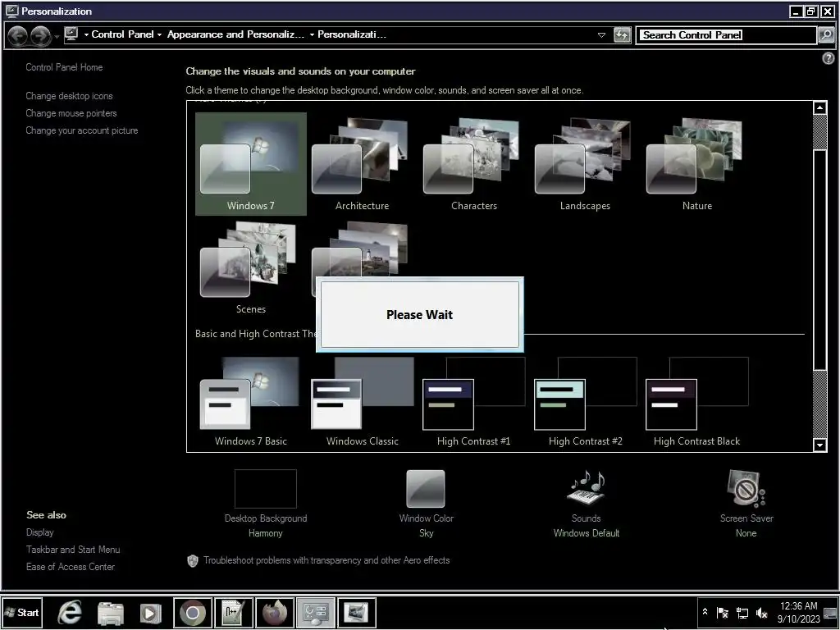Select the High Contrast Black theme
This screenshot has width=840, height=630.
tap(696, 402)
